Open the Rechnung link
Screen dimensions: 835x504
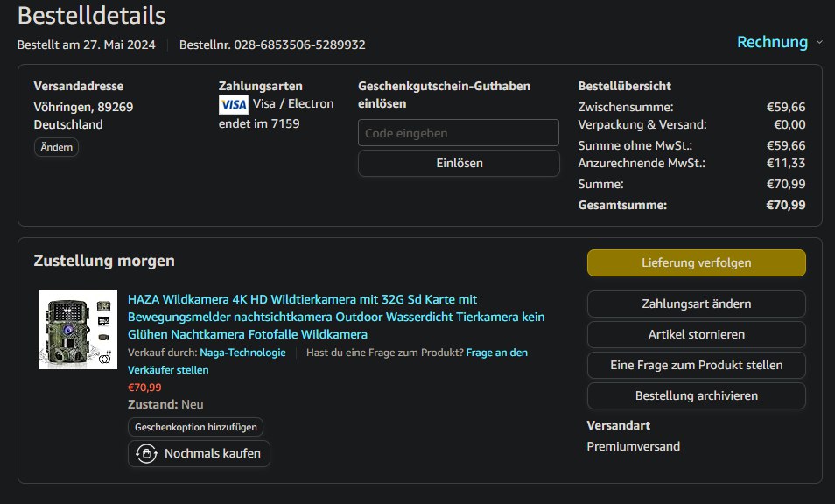pos(772,42)
